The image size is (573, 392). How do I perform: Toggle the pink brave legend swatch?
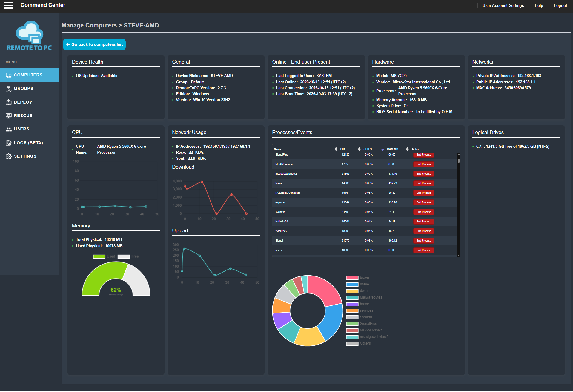tap(352, 278)
